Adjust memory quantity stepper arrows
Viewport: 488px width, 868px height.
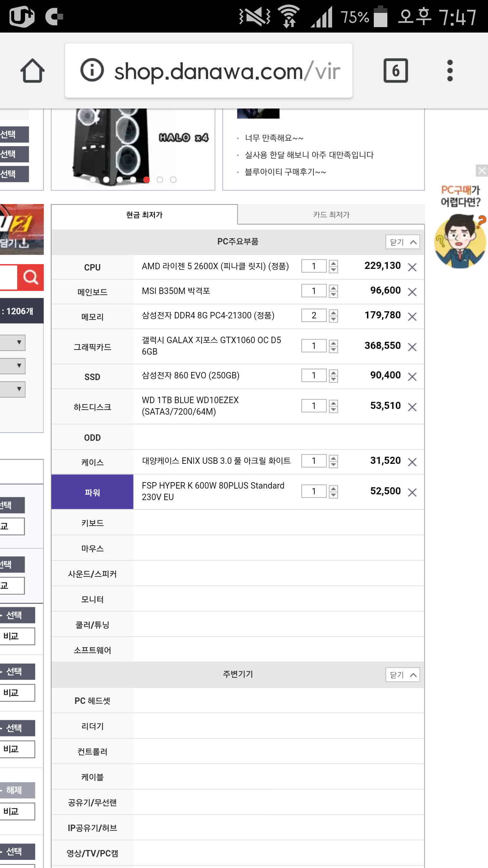pos(333,316)
